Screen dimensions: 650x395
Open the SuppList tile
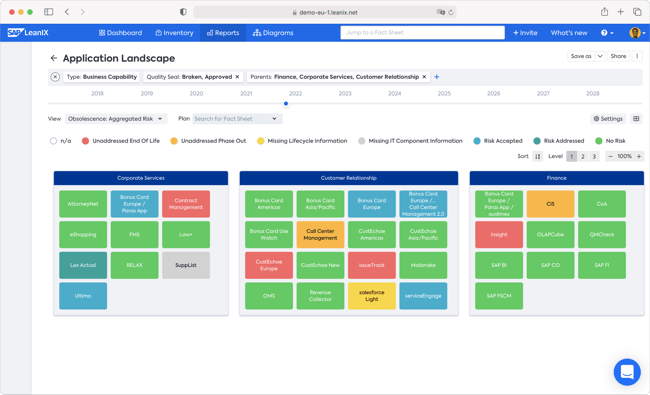coord(186,265)
